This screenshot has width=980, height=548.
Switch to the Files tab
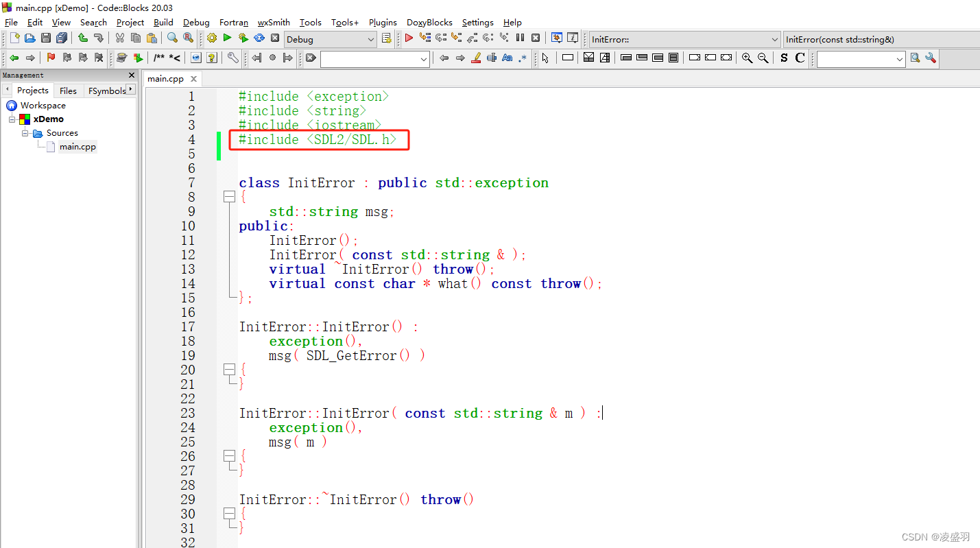pos(68,91)
